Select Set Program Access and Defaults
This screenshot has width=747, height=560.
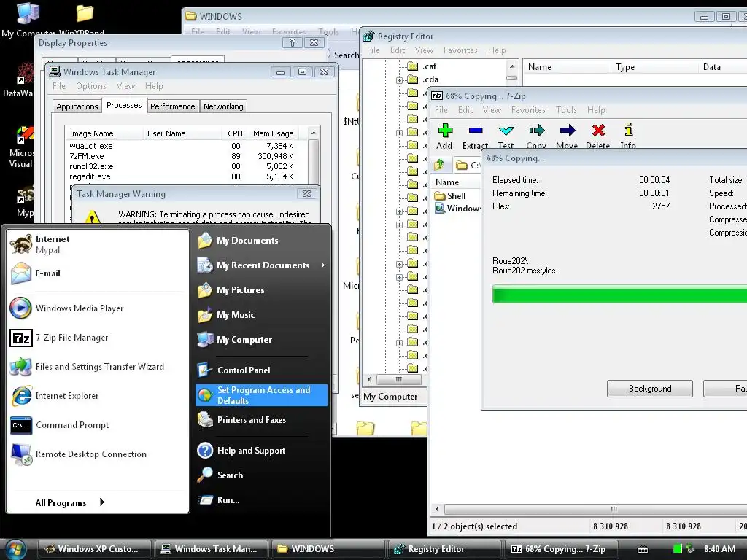262,395
